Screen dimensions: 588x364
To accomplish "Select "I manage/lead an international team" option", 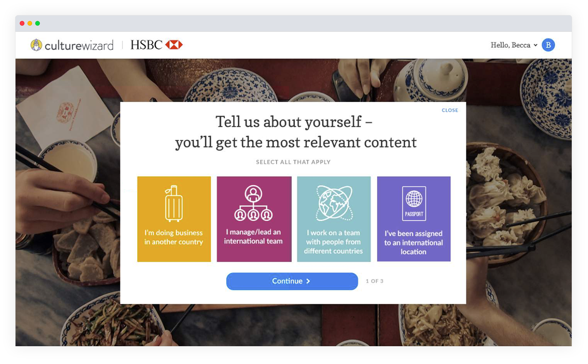I will click(254, 219).
